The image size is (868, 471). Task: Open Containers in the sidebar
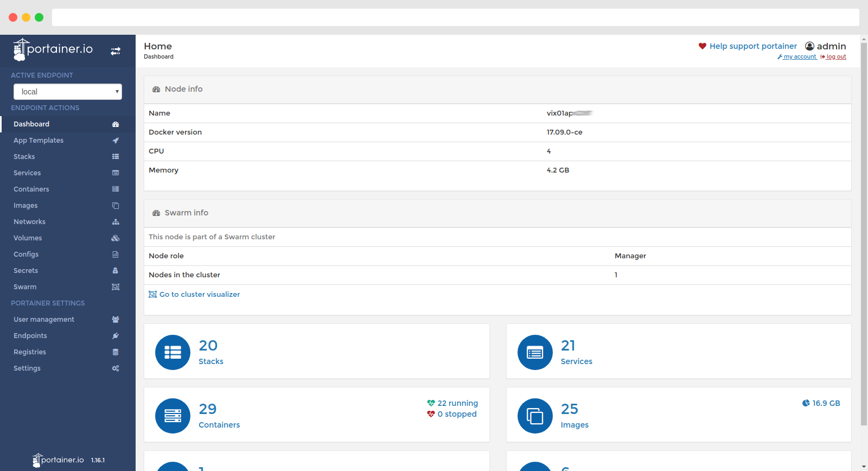coord(68,189)
